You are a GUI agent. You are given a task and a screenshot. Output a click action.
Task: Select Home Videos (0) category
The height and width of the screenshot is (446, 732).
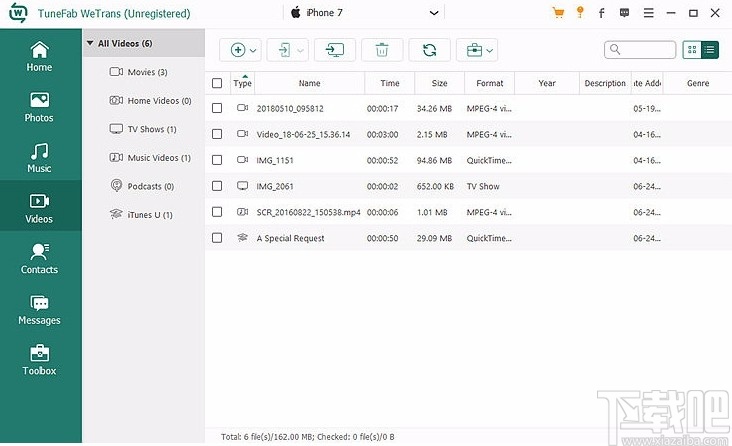150,100
